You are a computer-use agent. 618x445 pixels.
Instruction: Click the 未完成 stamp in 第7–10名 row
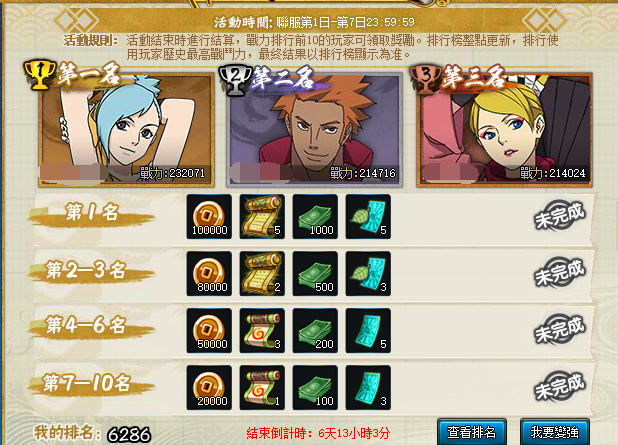560,386
